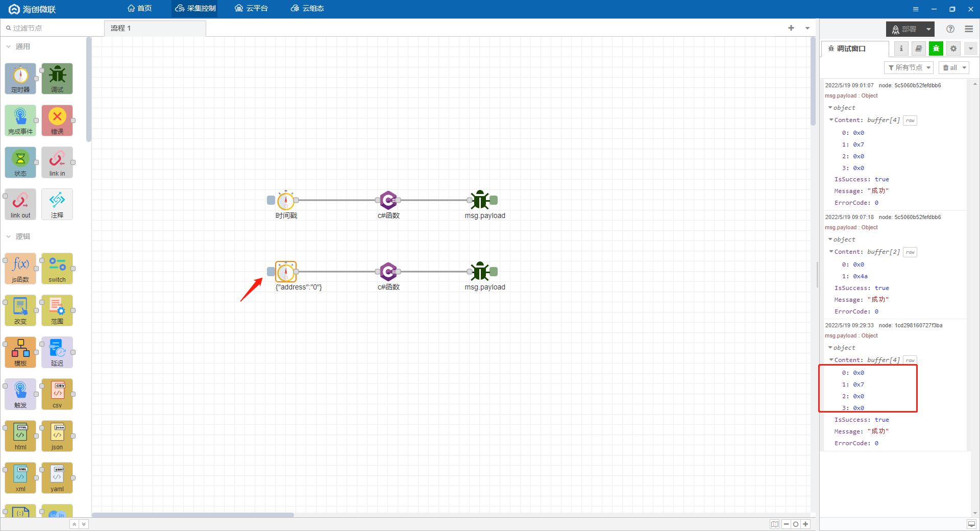The height and width of the screenshot is (531, 980).
Task: Trigger the address inject node button
Action: [271, 272]
